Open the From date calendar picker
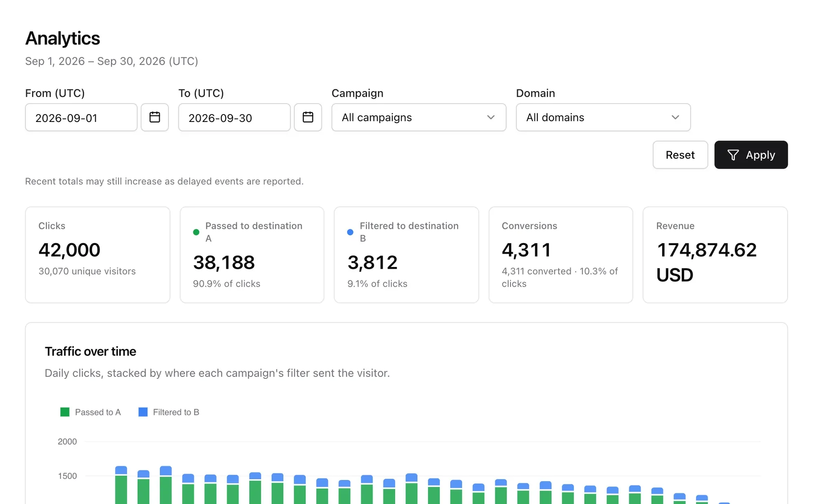This screenshot has width=813, height=504. (x=154, y=117)
